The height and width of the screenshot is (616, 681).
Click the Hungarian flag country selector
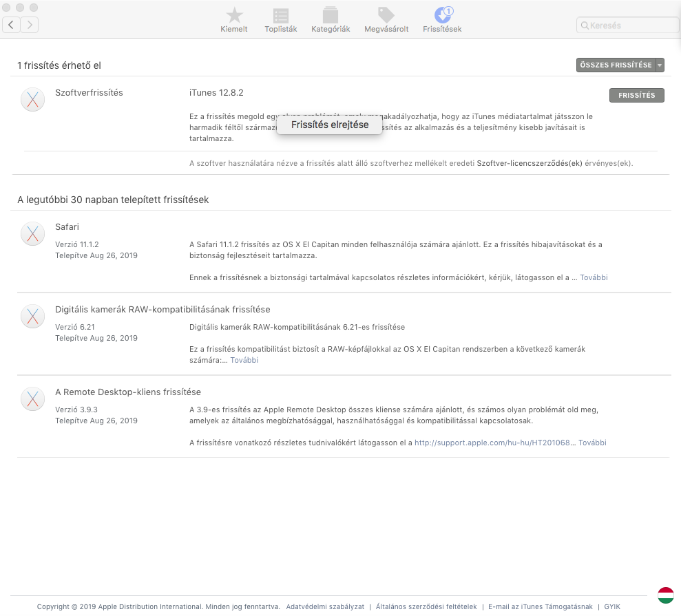click(x=666, y=595)
